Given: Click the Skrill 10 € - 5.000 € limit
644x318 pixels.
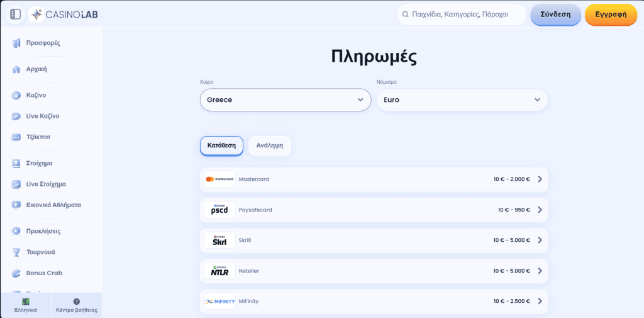Looking at the screenshot, I should coord(512,241).
